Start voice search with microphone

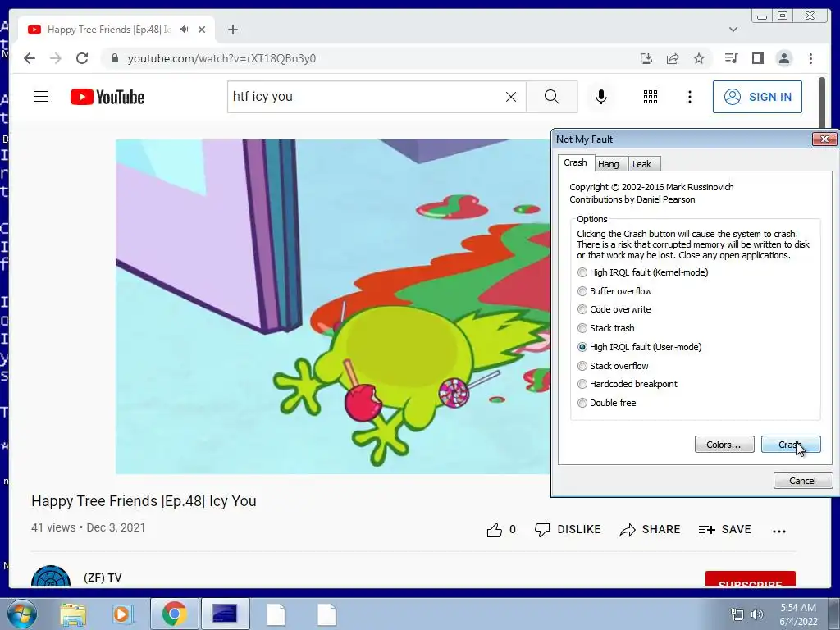[601, 97]
